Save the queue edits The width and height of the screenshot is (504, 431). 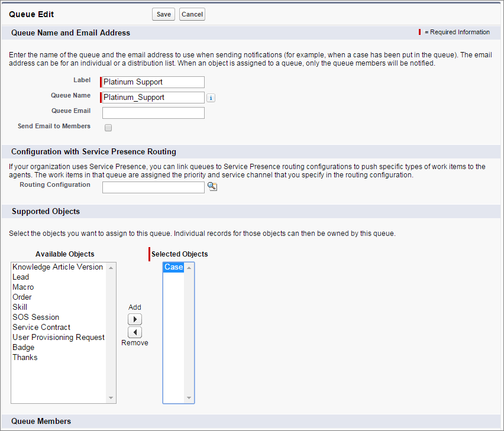[163, 14]
